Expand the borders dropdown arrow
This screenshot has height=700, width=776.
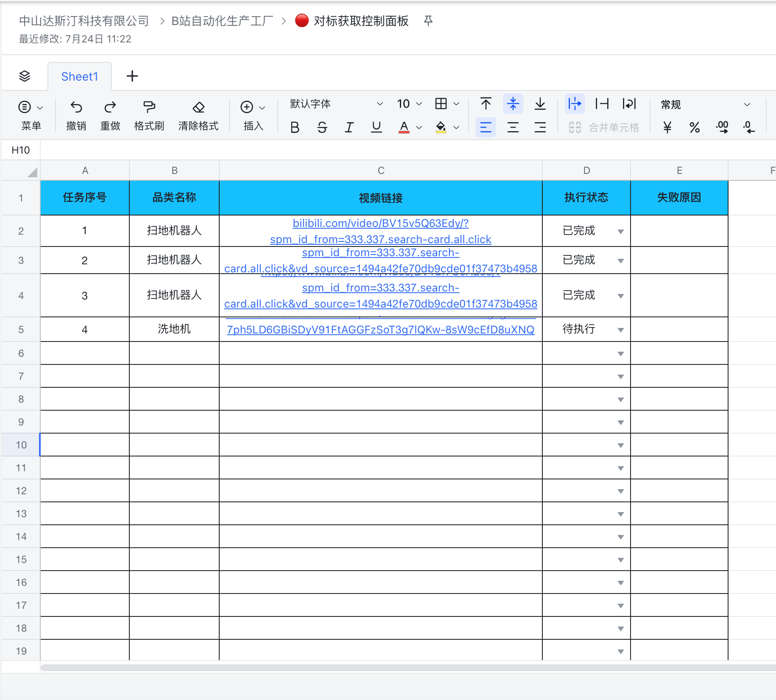click(456, 104)
